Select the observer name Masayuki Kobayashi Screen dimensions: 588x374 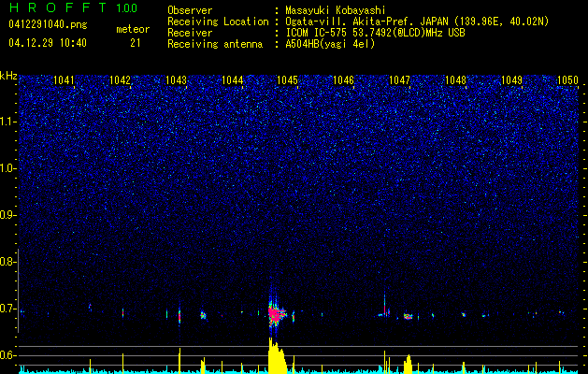point(335,10)
